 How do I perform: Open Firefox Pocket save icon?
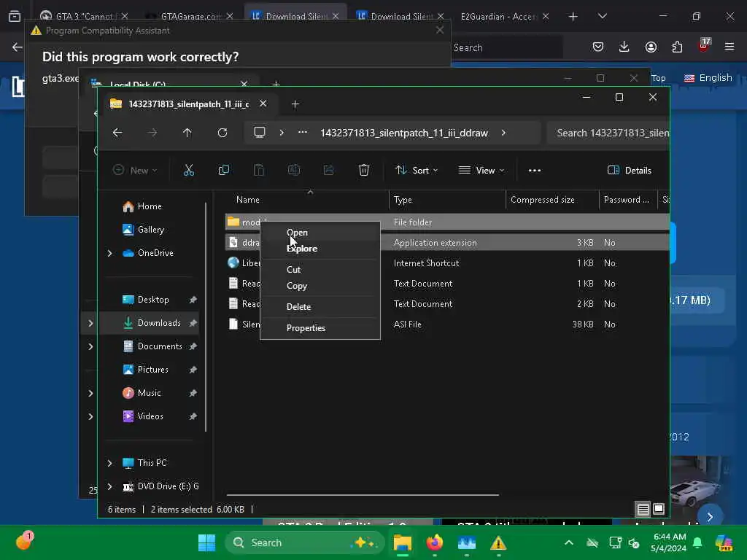coord(598,47)
